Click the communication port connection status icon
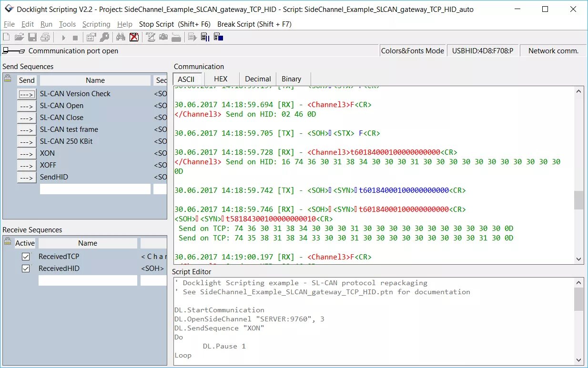Screen dimensions: 588x368 tap(13, 51)
